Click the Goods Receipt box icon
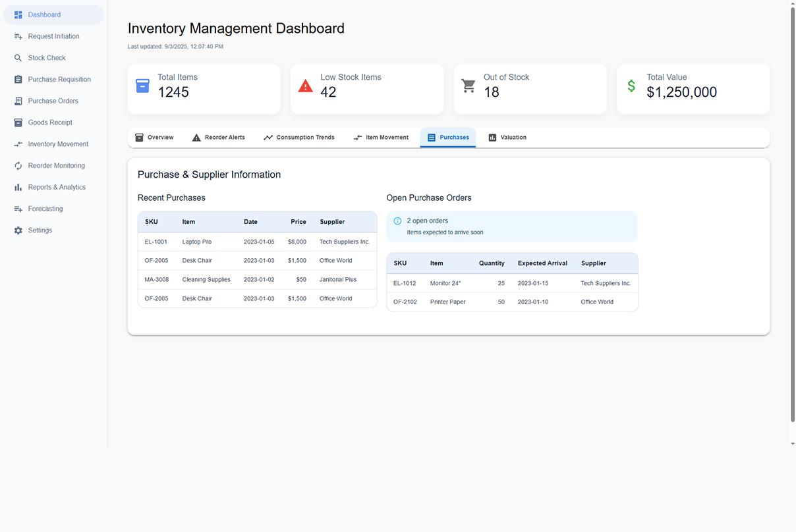Viewport: 796px width, 532px height. pyautogui.click(x=18, y=122)
